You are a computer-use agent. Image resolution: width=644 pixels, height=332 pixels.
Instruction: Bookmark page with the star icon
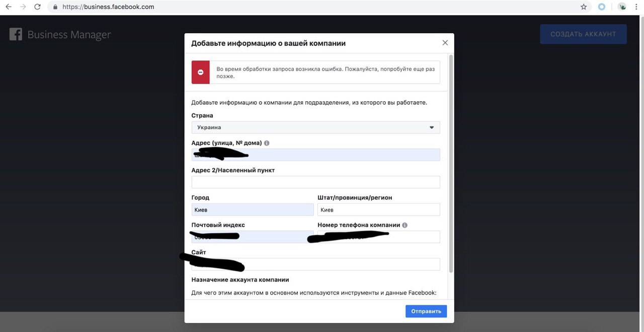point(584,7)
